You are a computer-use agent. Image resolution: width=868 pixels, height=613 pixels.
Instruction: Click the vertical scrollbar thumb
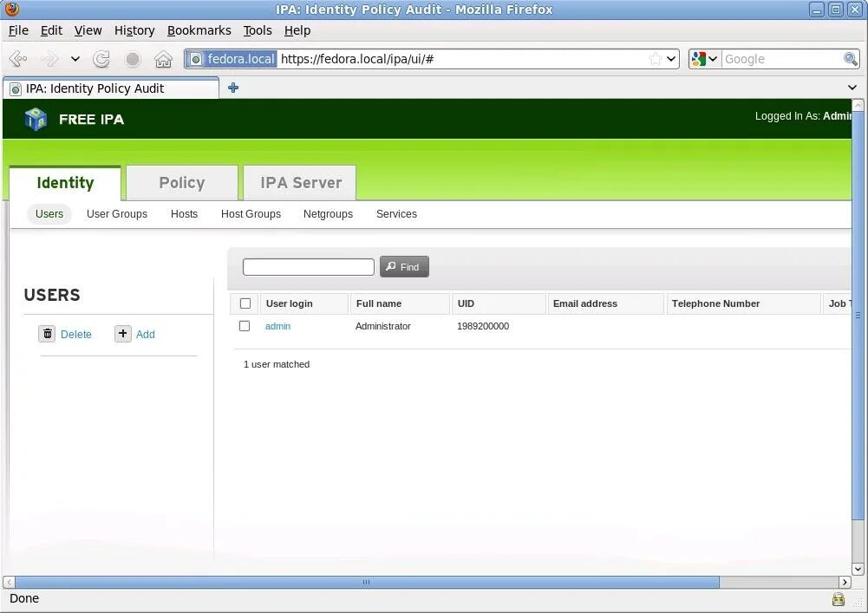point(858,315)
